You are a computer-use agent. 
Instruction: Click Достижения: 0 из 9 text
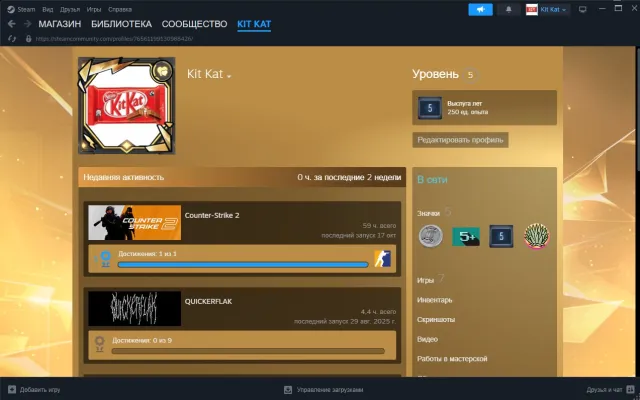tap(142, 340)
